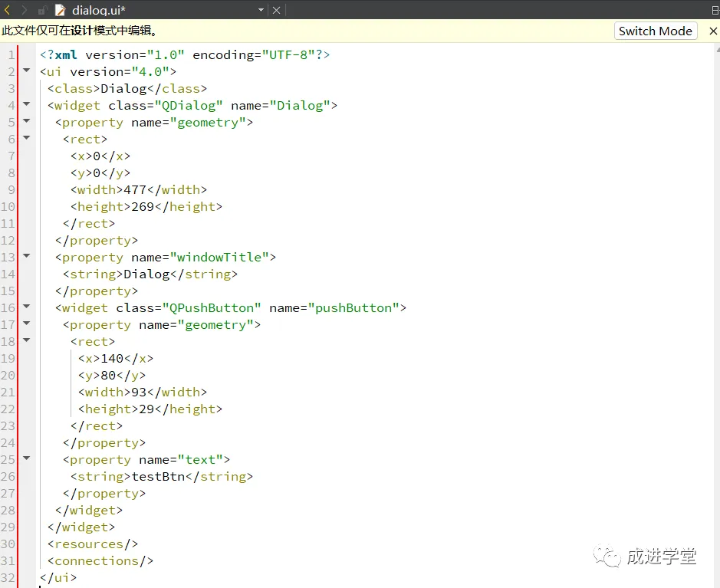
Task: Dismiss the design-mode warning bar
Action: 713,31
